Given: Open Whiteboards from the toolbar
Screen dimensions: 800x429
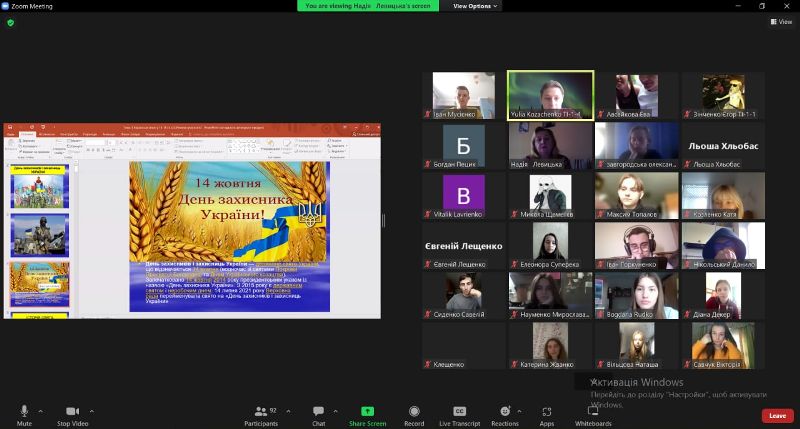Looking at the screenshot, I should click(x=593, y=412).
